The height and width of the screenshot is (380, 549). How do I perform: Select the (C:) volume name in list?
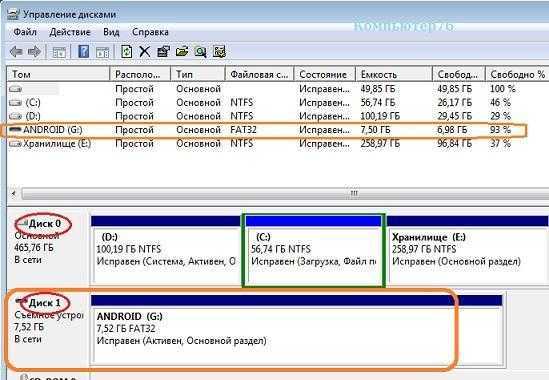tap(33, 103)
